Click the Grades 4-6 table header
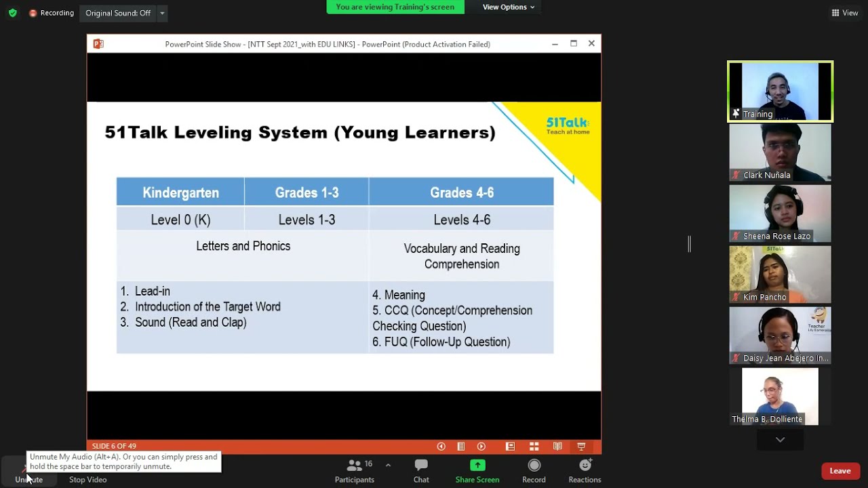This screenshot has width=868, height=488. click(462, 192)
